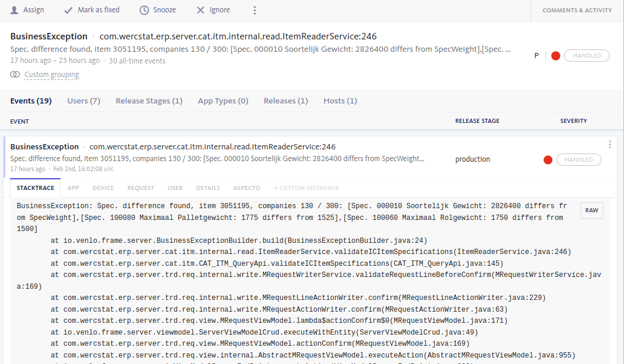Click the MRequestViewModel.java:169 stack frame
Viewport: 624px width, 364px height.
[260, 343]
